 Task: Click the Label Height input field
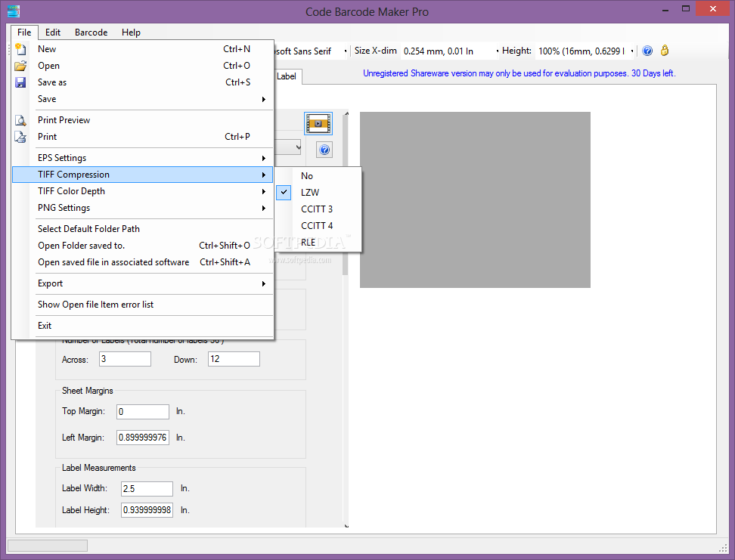pyautogui.click(x=147, y=510)
